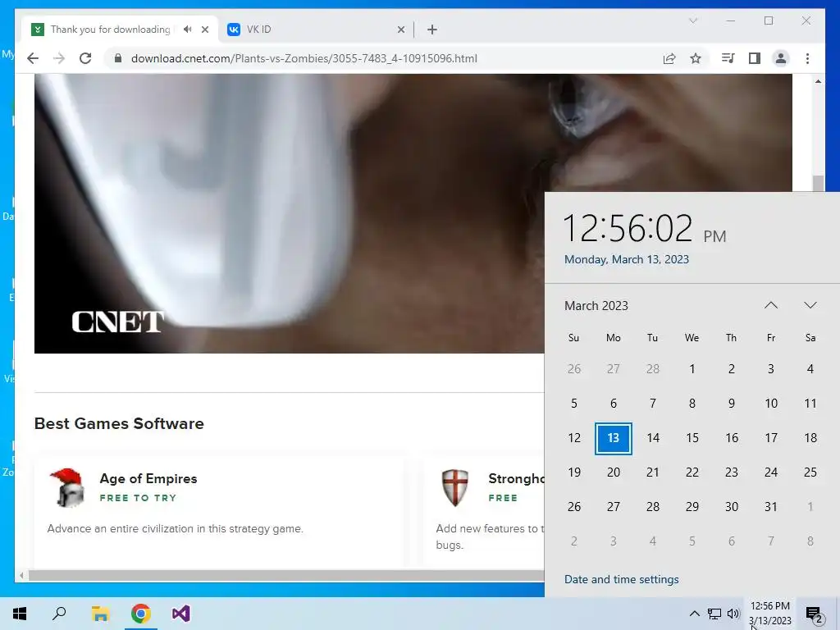Click 'Monday, March 13, 2023' date link
Screen dimensions: 840x630
(626, 259)
